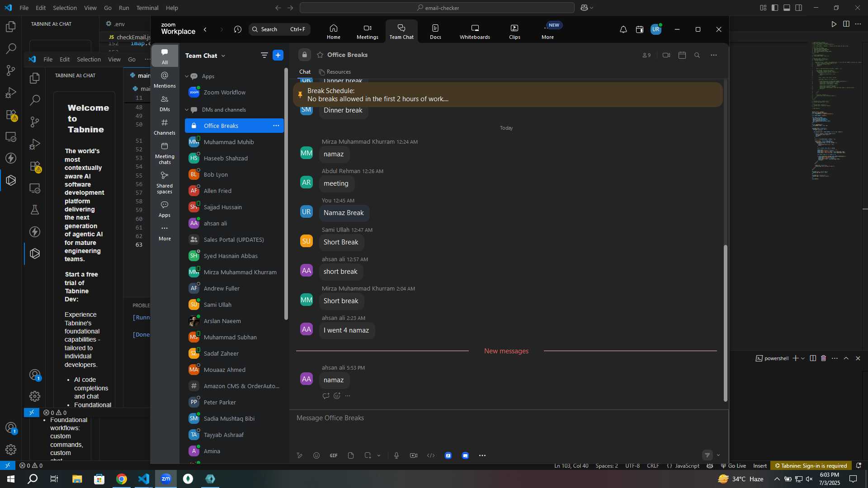Search within Office Breaks chat
This screenshot has height=488, width=868.
tap(697, 55)
